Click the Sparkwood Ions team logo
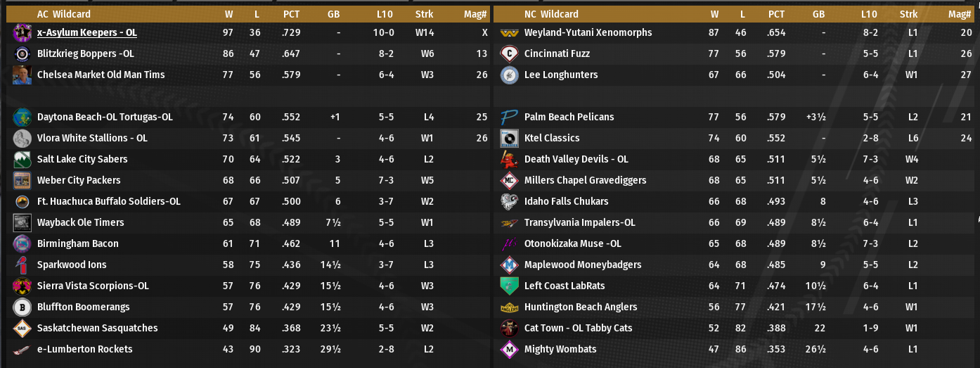Screen dimensions: 980x368 point(22,265)
